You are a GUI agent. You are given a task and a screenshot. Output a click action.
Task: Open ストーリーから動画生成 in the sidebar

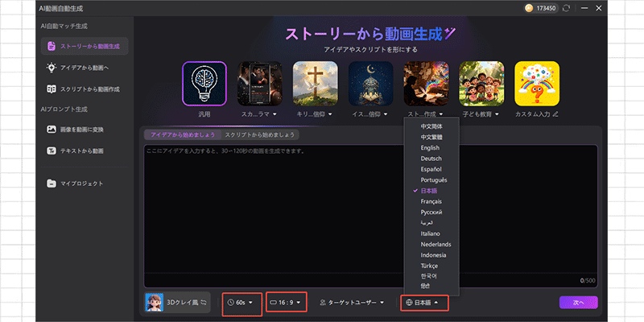coord(85,47)
